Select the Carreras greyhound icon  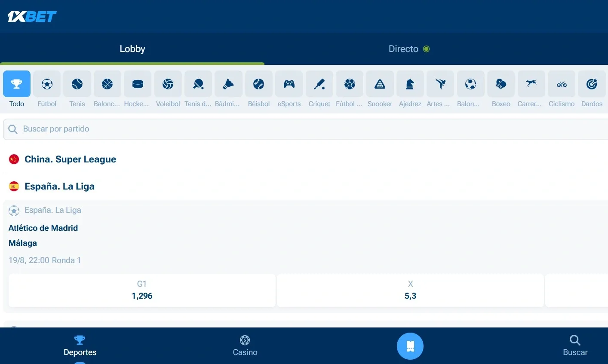click(531, 84)
